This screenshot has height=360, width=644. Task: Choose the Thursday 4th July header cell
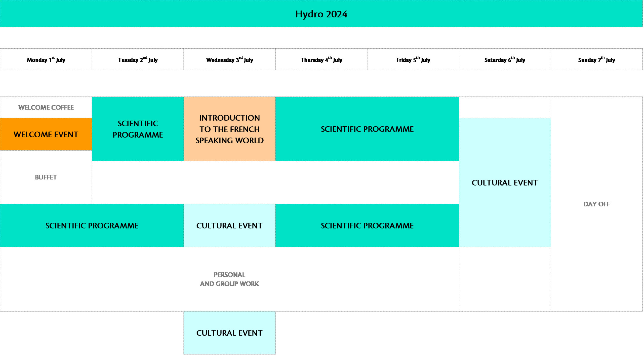pos(321,60)
